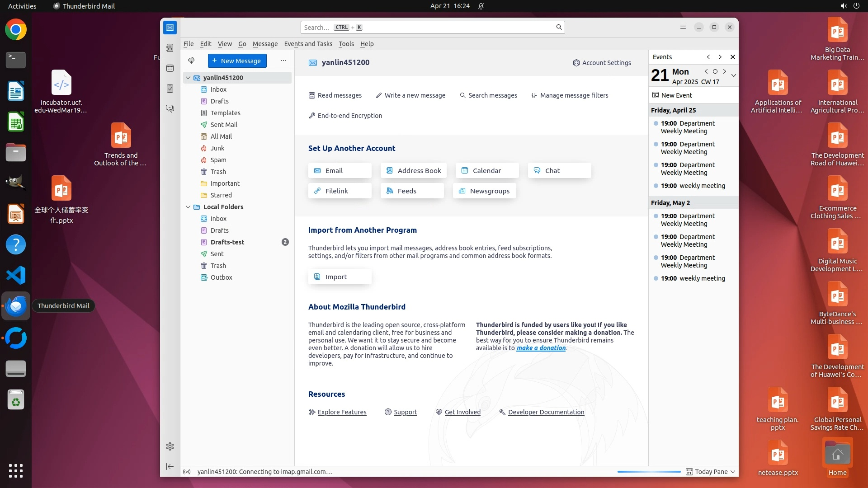Open the Tasks space icon

[170, 89]
